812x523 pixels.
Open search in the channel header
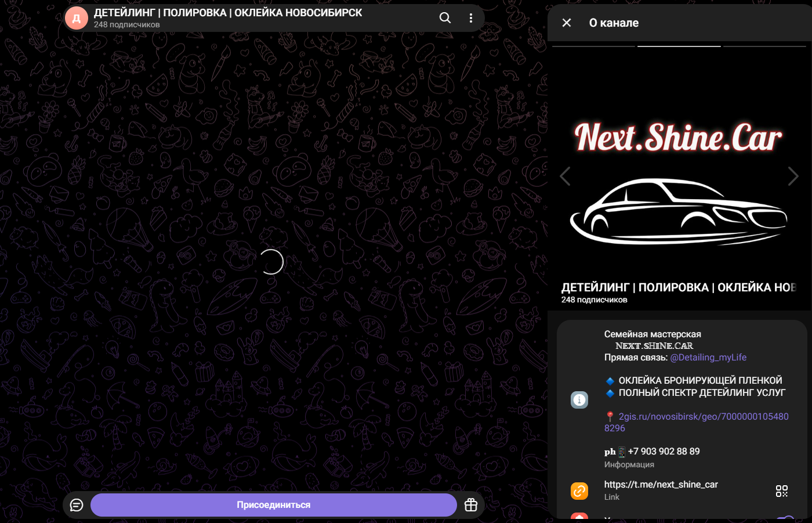tap(445, 18)
